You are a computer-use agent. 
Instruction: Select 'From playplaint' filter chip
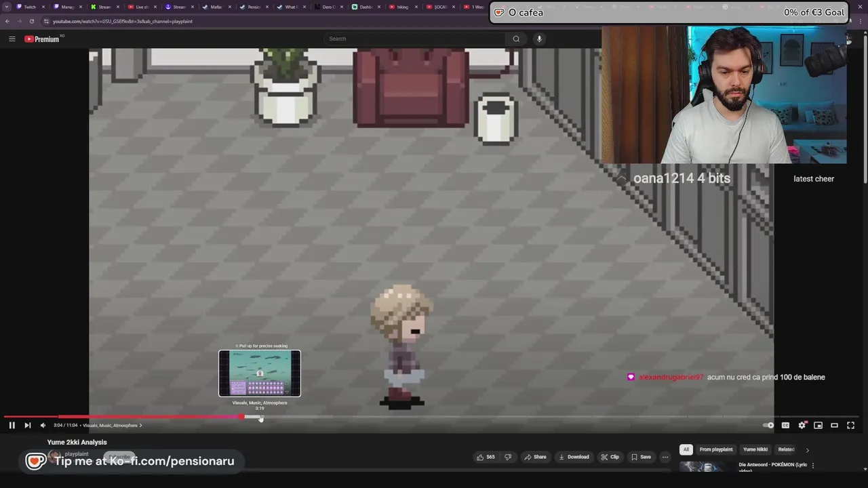tap(716, 449)
